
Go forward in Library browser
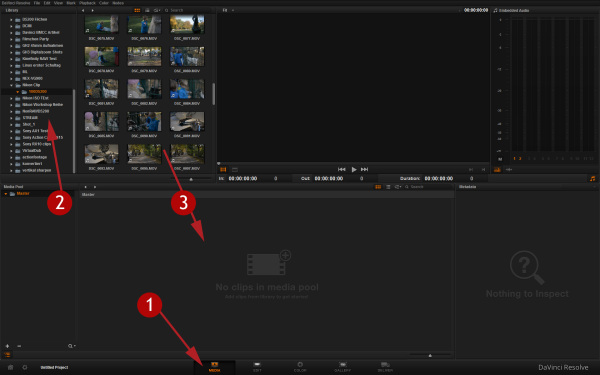(92, 10)
